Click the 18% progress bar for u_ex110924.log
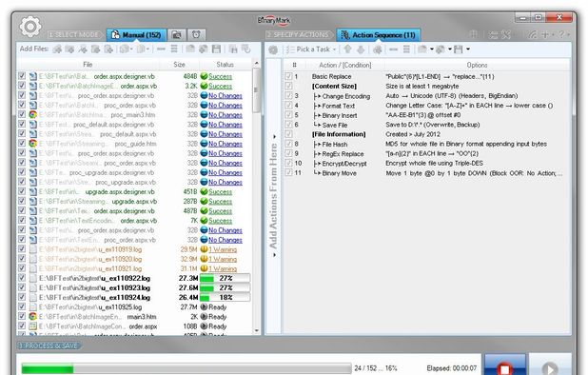The image size is (588, 375). tap(225, 297)
